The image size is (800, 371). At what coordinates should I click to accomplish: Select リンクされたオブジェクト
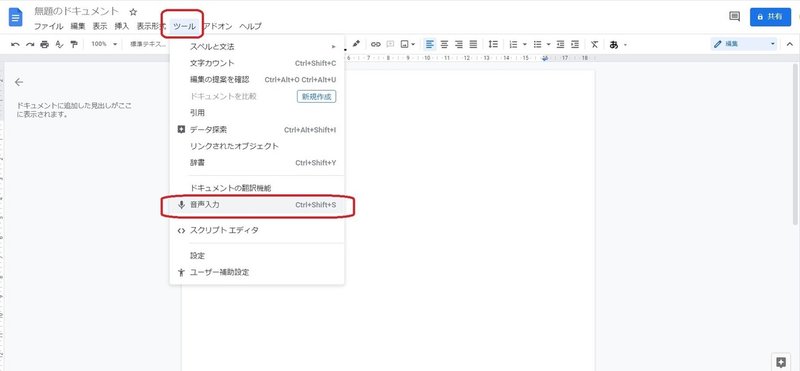[x=257, y=146]
